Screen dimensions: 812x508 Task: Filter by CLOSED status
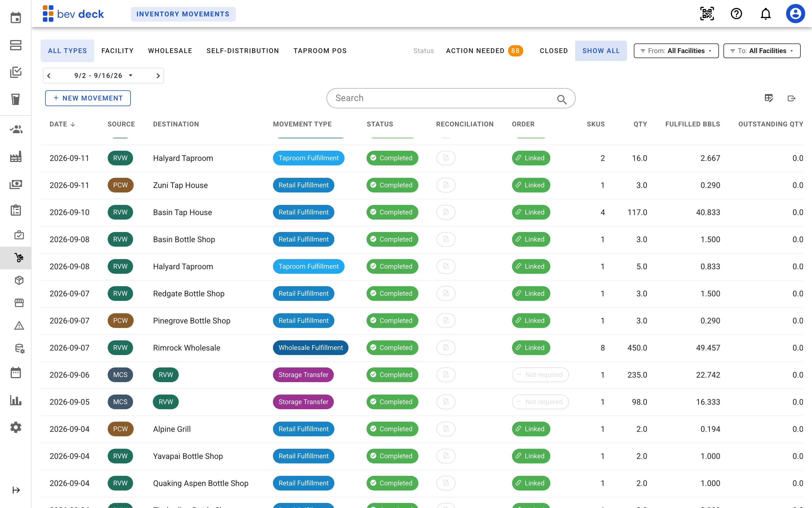coord(554,51)
